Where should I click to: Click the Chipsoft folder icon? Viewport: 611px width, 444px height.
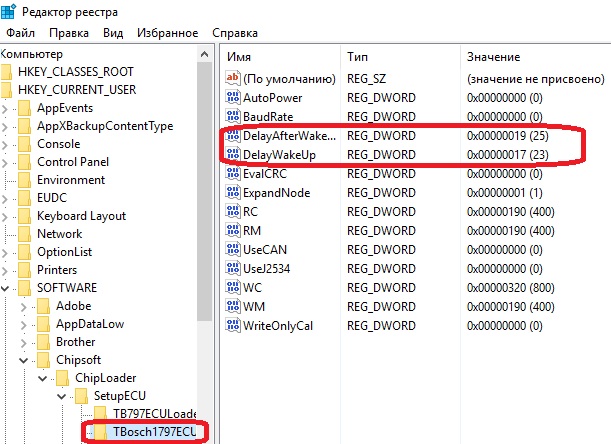44,360
